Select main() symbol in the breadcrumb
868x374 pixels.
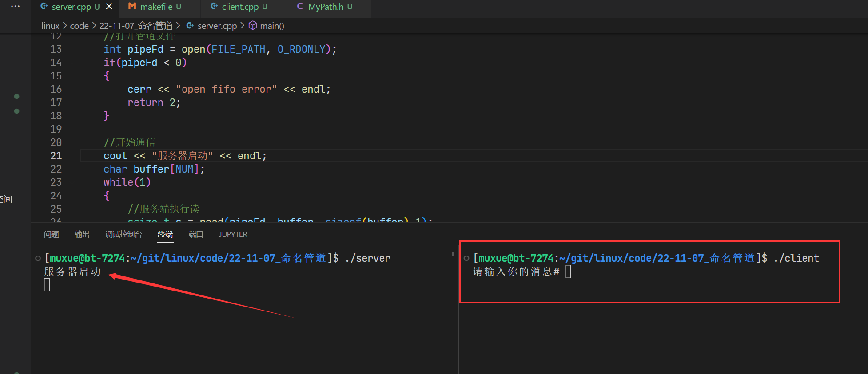(272, 26)
